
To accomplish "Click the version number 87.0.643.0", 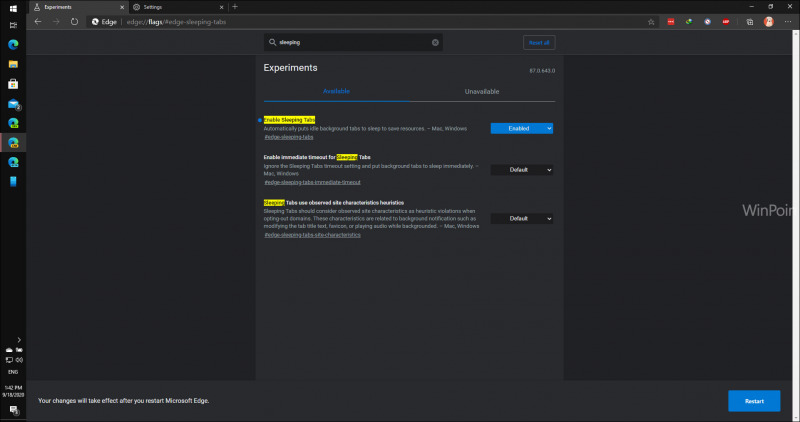I will pos(542,70).
